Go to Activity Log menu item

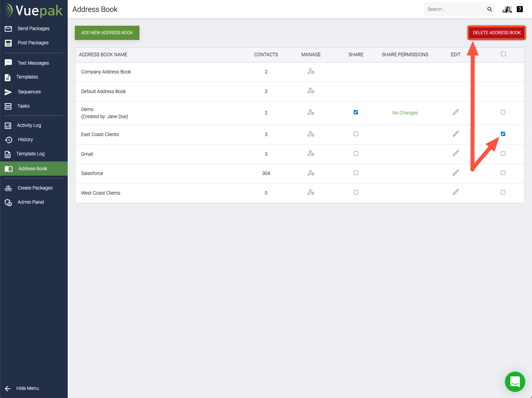coord(29,125)
